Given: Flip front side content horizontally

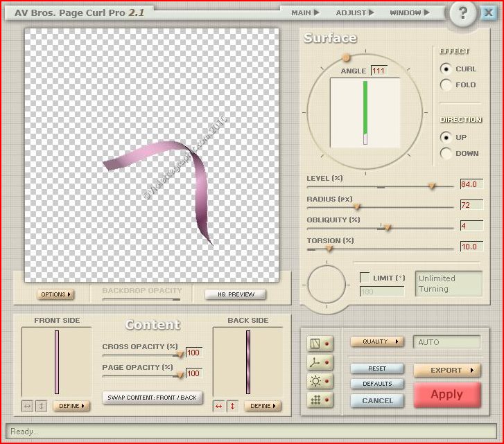Looking at the screenshot, I should pyautogui.click(x=28, y=406).
